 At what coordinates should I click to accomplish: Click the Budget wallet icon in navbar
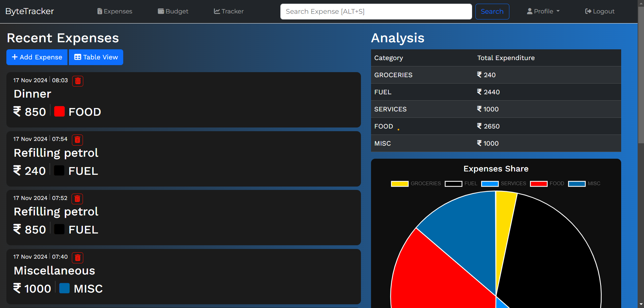point(161,11)
